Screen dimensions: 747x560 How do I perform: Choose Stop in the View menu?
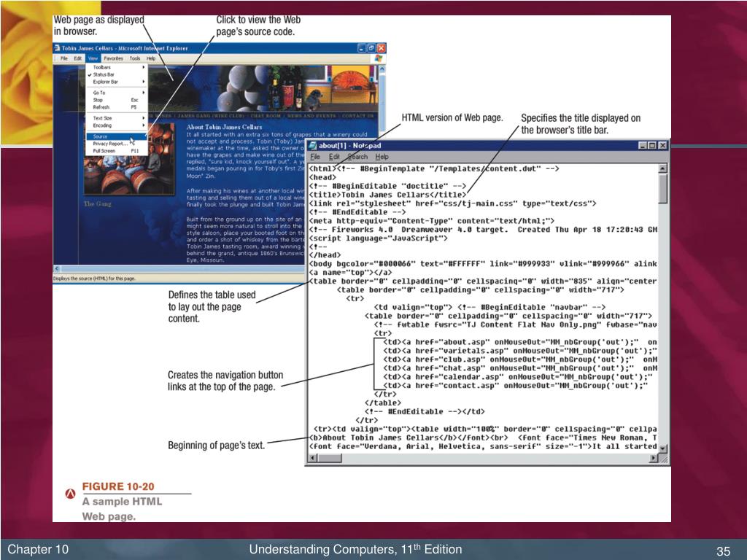[117, 100]
